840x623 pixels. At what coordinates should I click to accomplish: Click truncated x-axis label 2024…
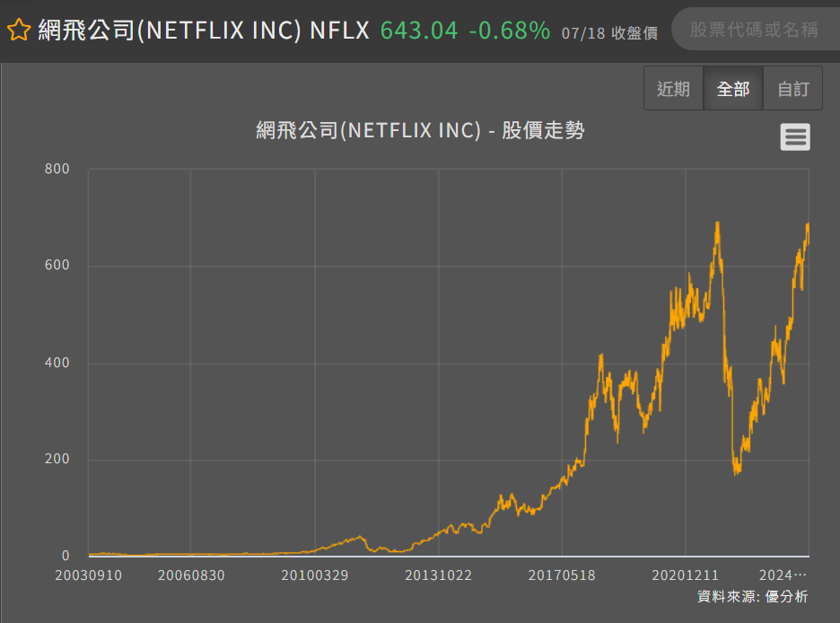tap(783, 575)
